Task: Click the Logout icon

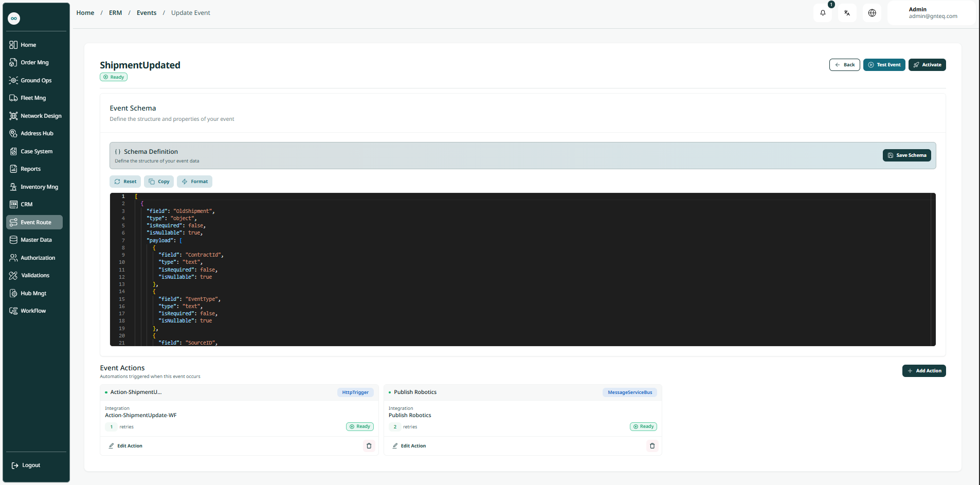Action: tap(15, 465)
